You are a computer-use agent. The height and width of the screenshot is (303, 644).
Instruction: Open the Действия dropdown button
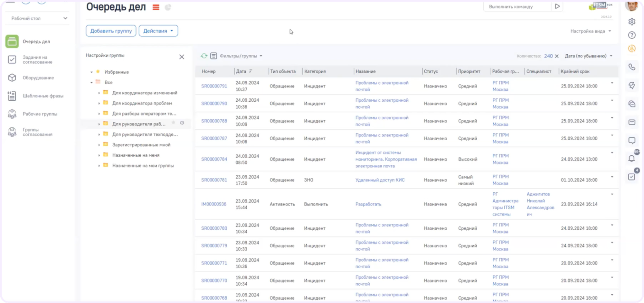point(158,31)
